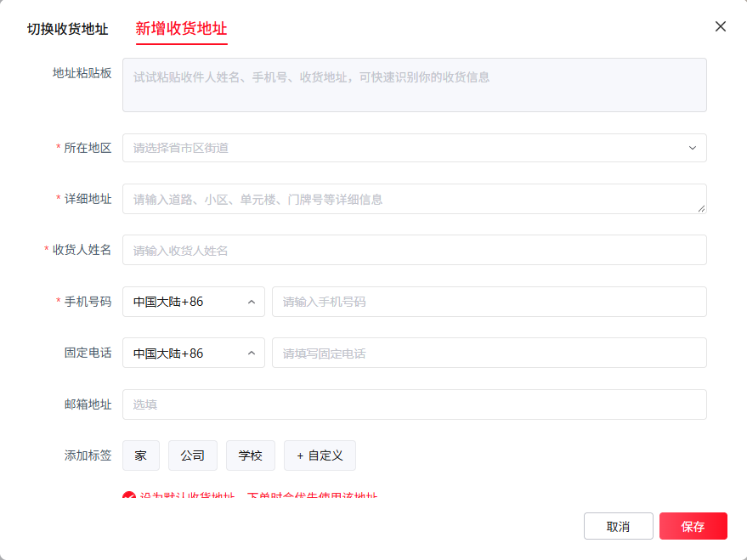747x560 pixels.
Task: Click the 请填写固定电话 input box
Action: [490, 354]
